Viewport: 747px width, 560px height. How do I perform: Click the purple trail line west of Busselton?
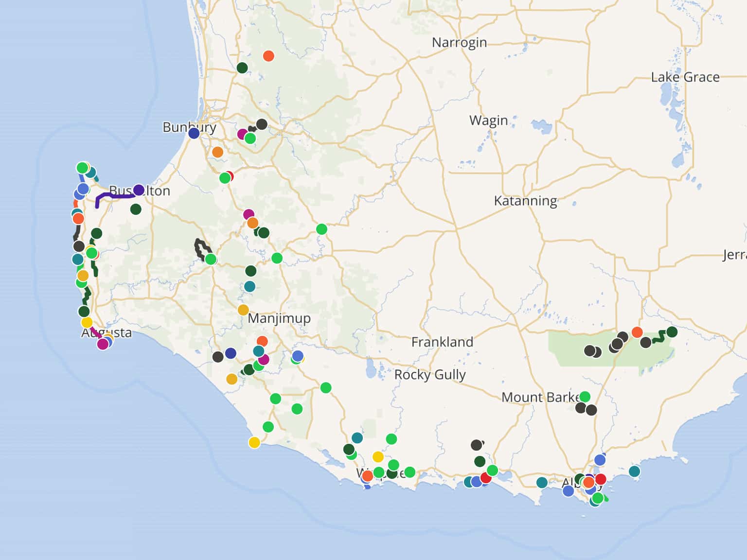[112, 196]
